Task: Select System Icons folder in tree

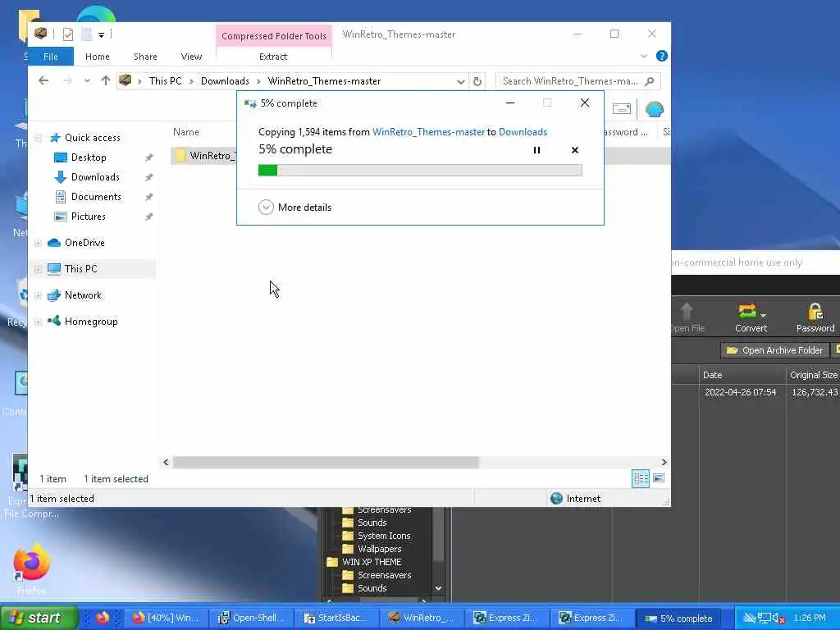Action: [384, 536]
